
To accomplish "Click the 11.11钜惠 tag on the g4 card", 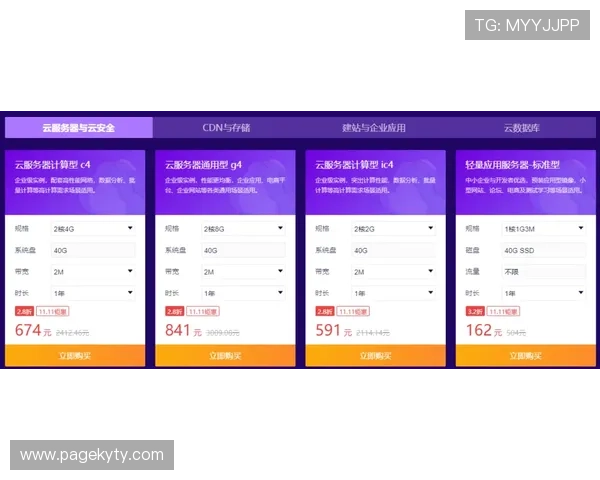I will pyautogui.click(x=203, y=312).
